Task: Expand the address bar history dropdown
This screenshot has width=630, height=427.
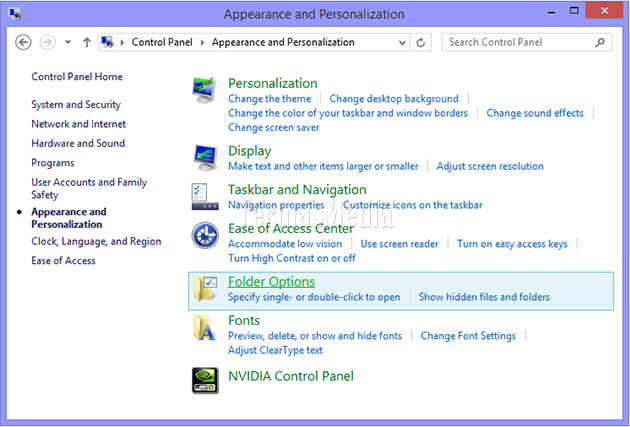Action: (x=402, y=43)
